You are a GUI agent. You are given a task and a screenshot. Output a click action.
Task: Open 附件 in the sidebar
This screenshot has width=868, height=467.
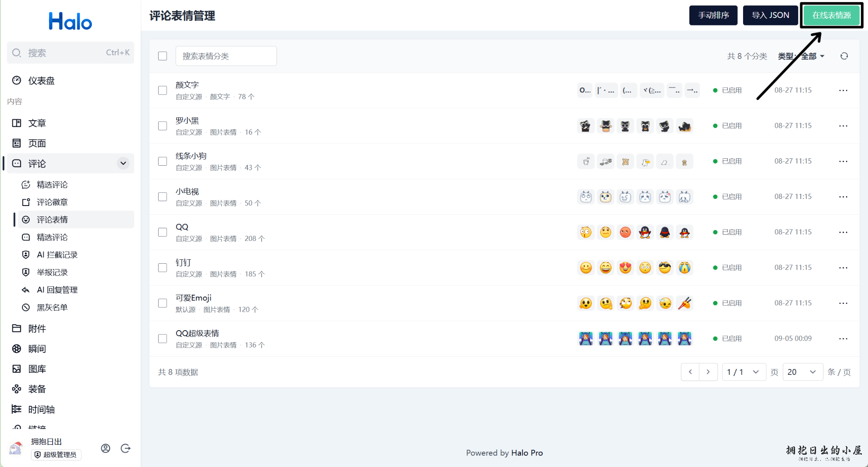[70, 328]
